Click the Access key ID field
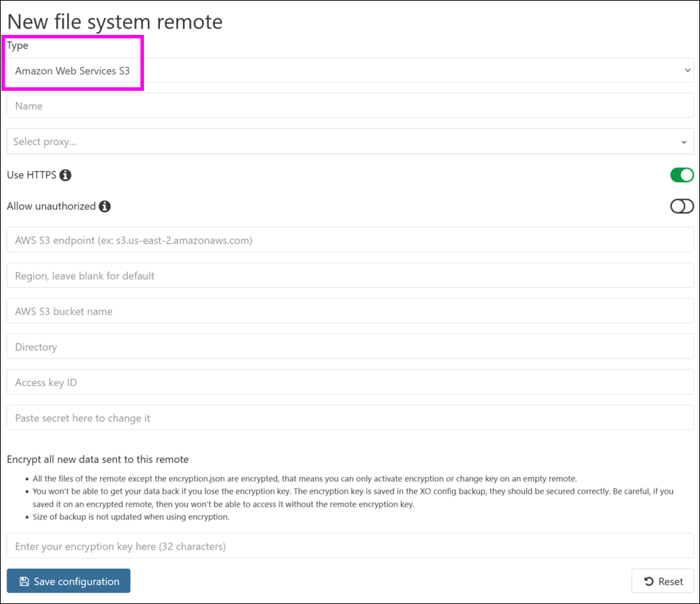 tap(350, 382)
